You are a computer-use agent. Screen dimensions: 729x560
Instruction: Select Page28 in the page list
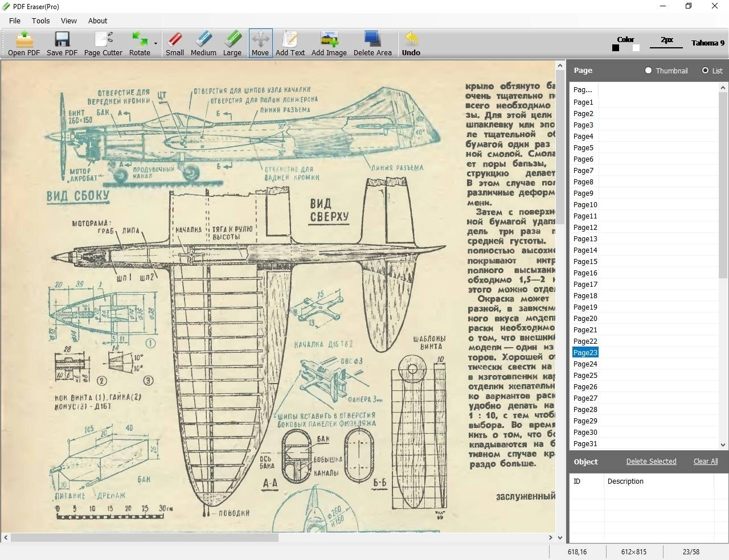coord(585,410)
